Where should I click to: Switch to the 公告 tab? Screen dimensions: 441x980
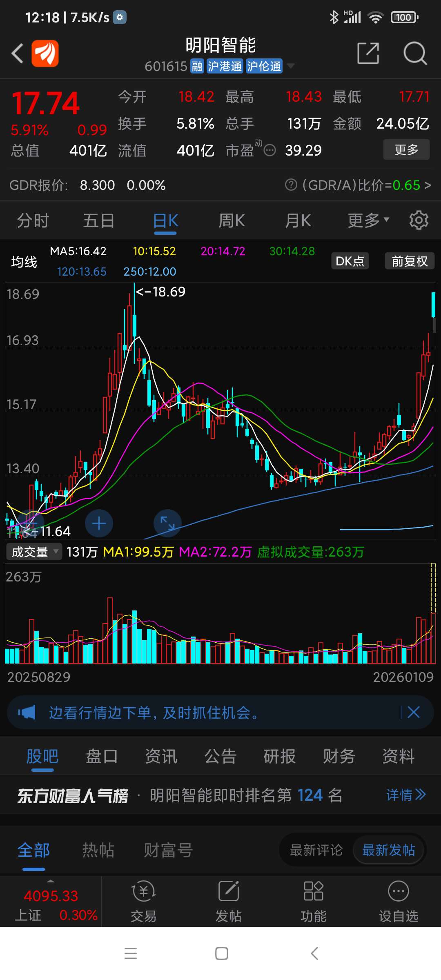coord(220,756)
